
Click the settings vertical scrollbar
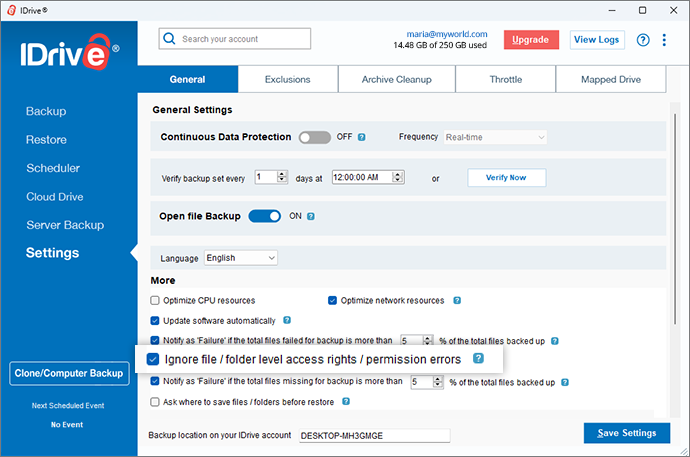pos(675,219)
